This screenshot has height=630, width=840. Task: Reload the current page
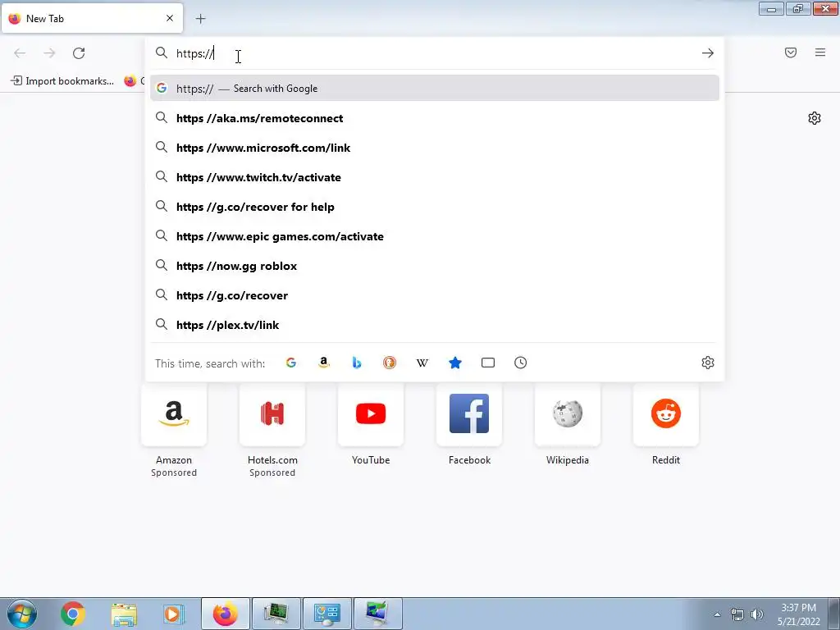79,53
